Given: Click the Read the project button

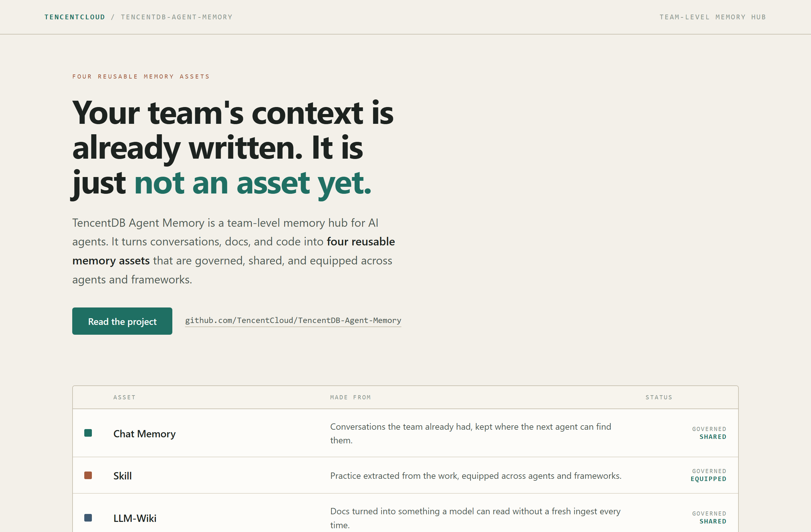Looking at the screenshot, I should point(122,321).
